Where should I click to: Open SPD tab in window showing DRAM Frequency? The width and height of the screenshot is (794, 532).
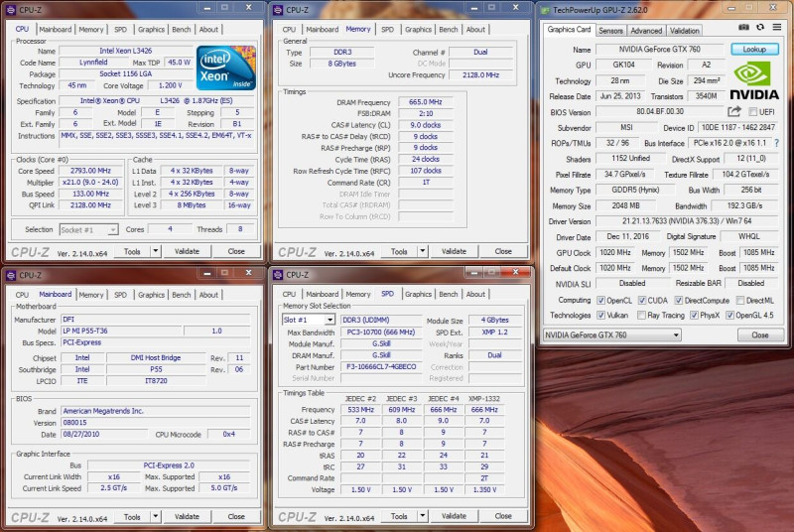tap(387, 30)
